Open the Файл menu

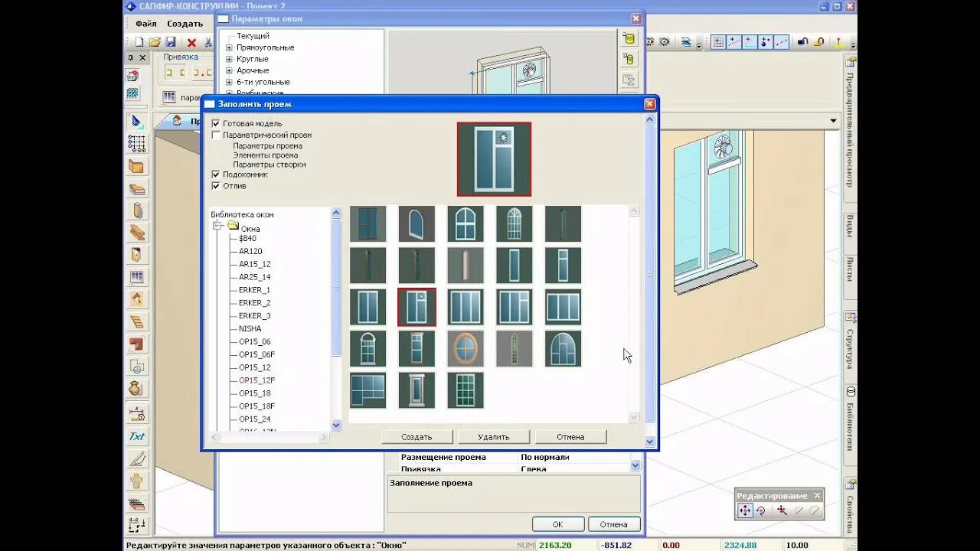(x=145, y=24)
